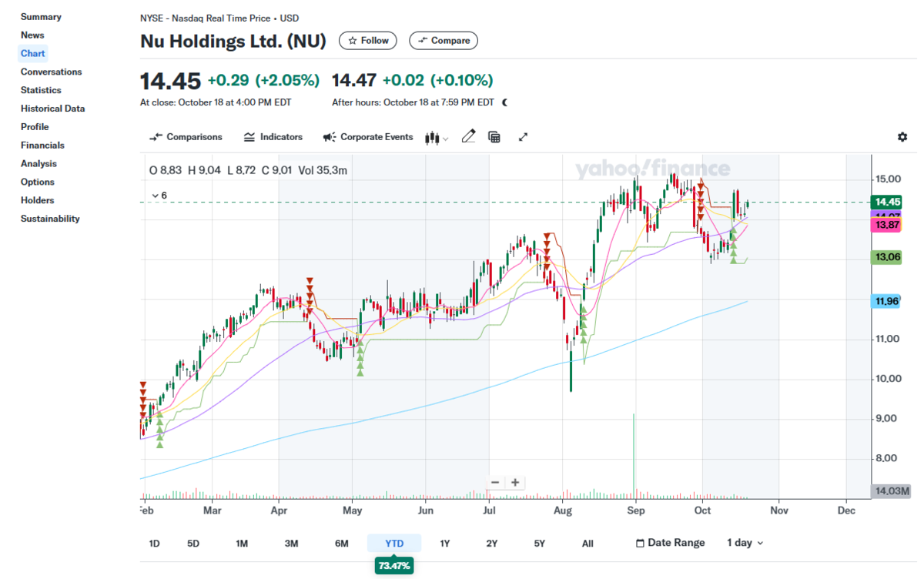Select the draw pencil tool

(468, 137)
